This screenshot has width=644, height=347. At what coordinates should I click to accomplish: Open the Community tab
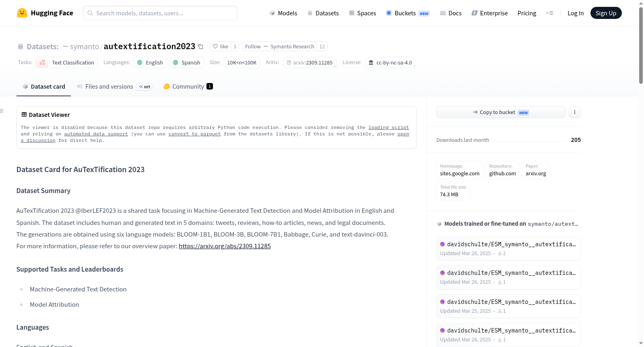pyautogui.click(x=188, y=86)
